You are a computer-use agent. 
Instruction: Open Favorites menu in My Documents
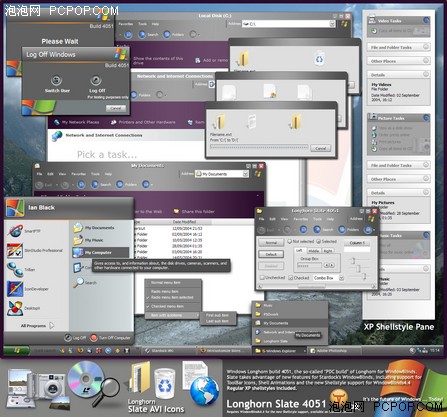point(78,174)
